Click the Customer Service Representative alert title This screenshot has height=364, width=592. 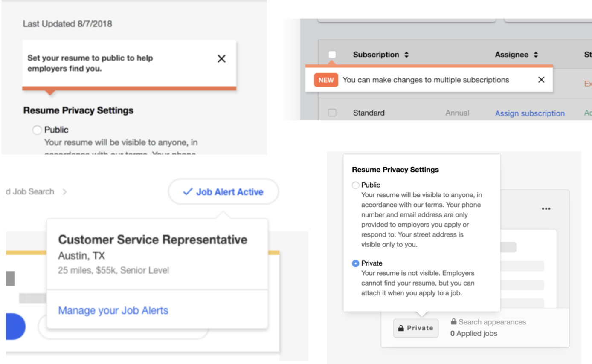153,240
